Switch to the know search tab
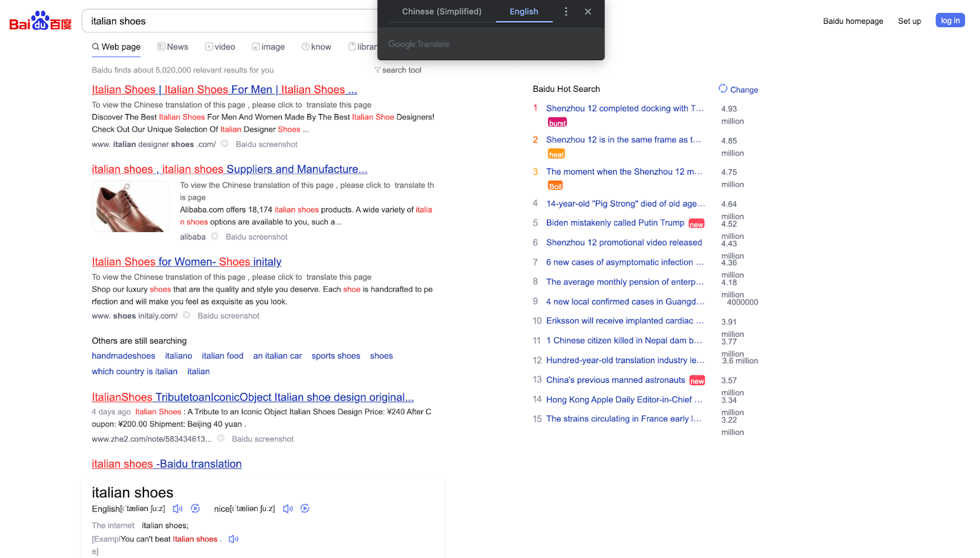The width and height of the screenshot is (980, 558). click(x=317, y=47)
